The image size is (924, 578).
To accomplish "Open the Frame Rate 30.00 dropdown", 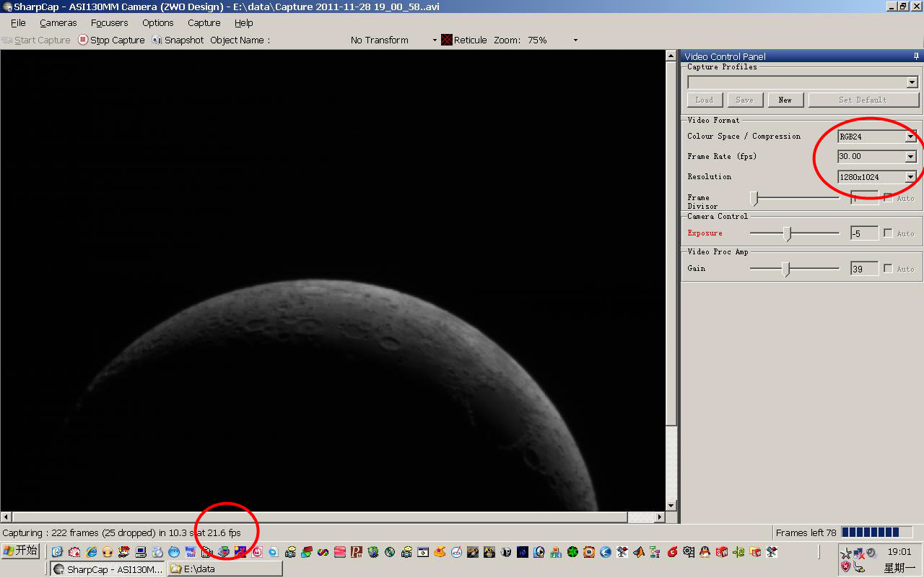I will click(x=910, y=156).
